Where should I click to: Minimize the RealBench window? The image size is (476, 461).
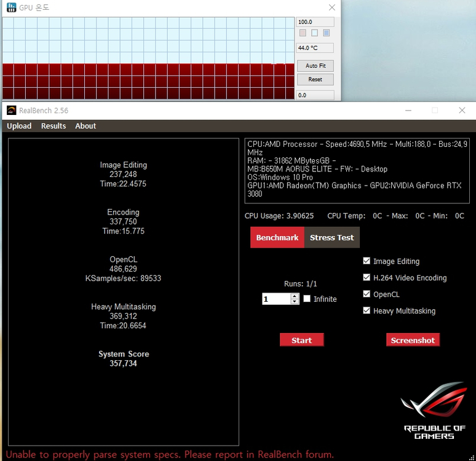pos(408,110)
